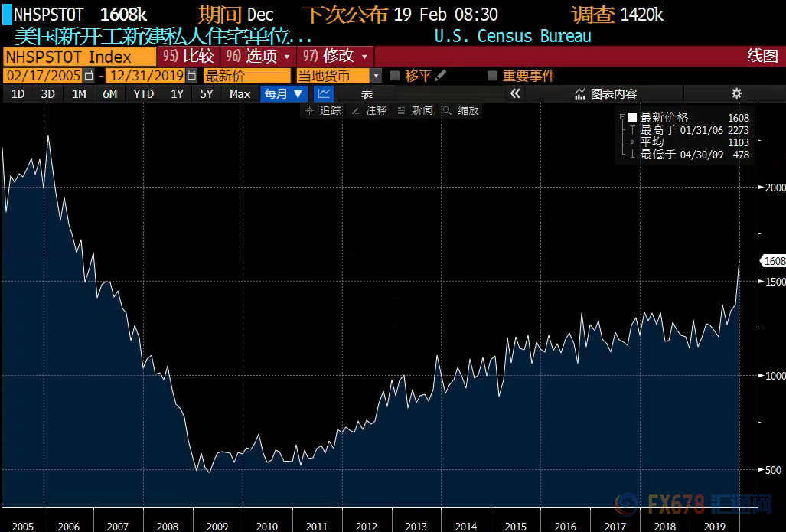Click the 95) 比较 button

coord(188,57)
